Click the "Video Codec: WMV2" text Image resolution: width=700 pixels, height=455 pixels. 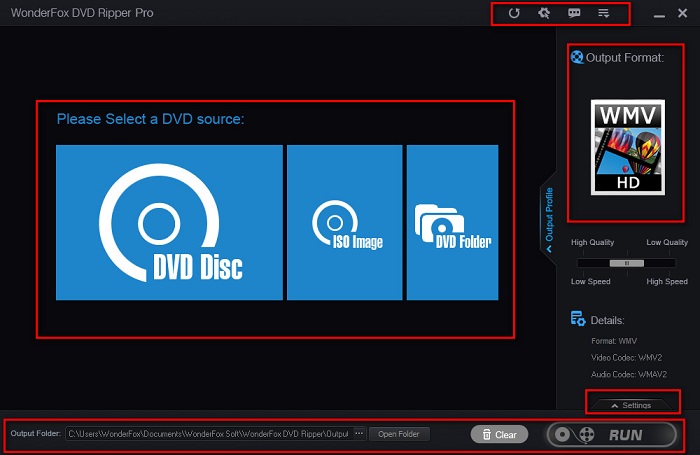[x=626, y=358]
